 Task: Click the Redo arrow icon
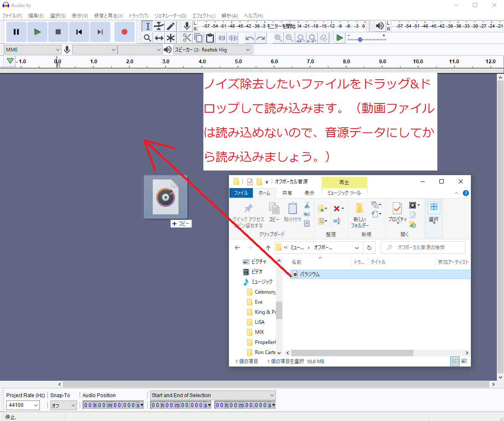[261, 38]
